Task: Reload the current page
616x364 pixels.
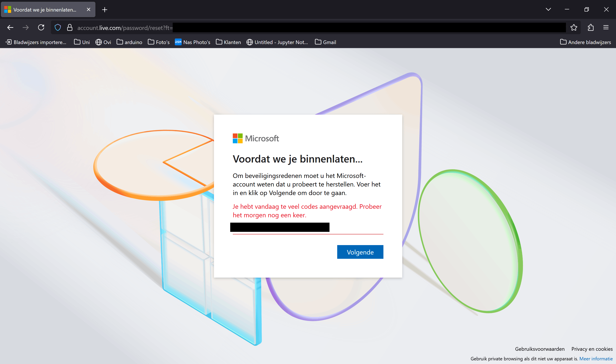Action: pos(41,27)
